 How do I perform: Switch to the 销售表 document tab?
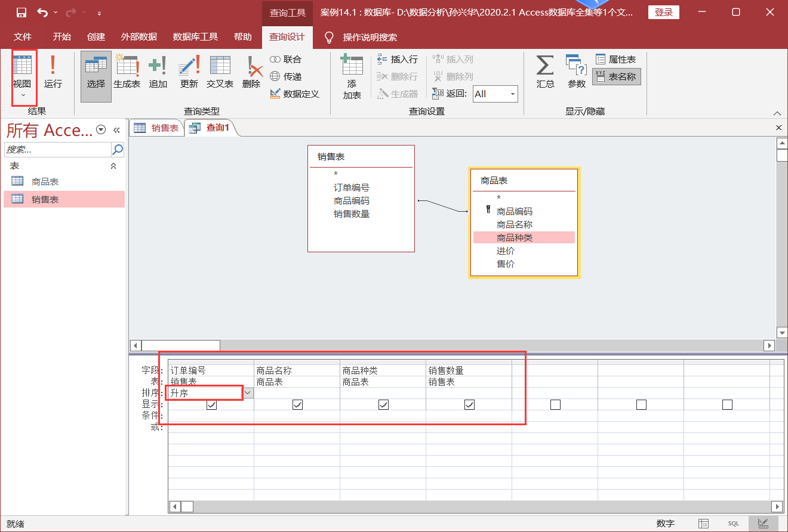pyautogui.click(x=156, y=128)
